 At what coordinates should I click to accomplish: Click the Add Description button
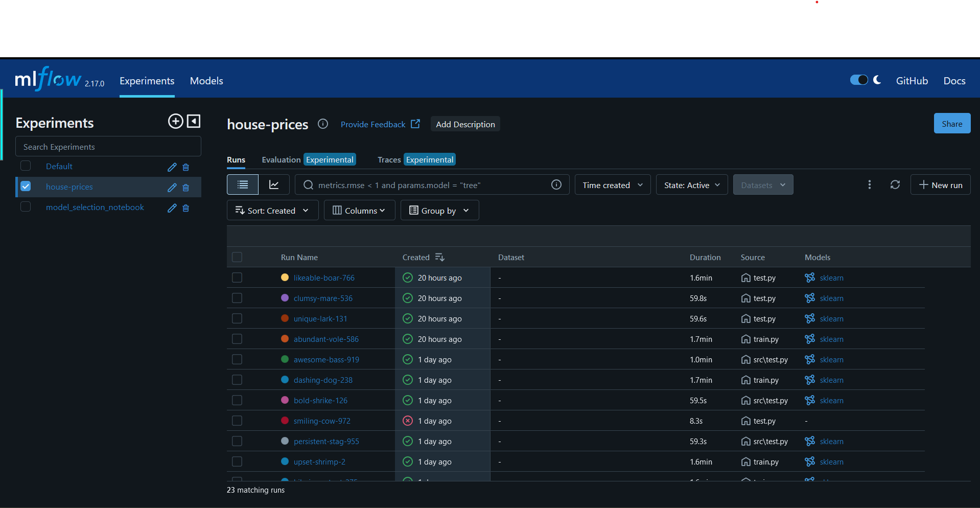click(465, 124)
